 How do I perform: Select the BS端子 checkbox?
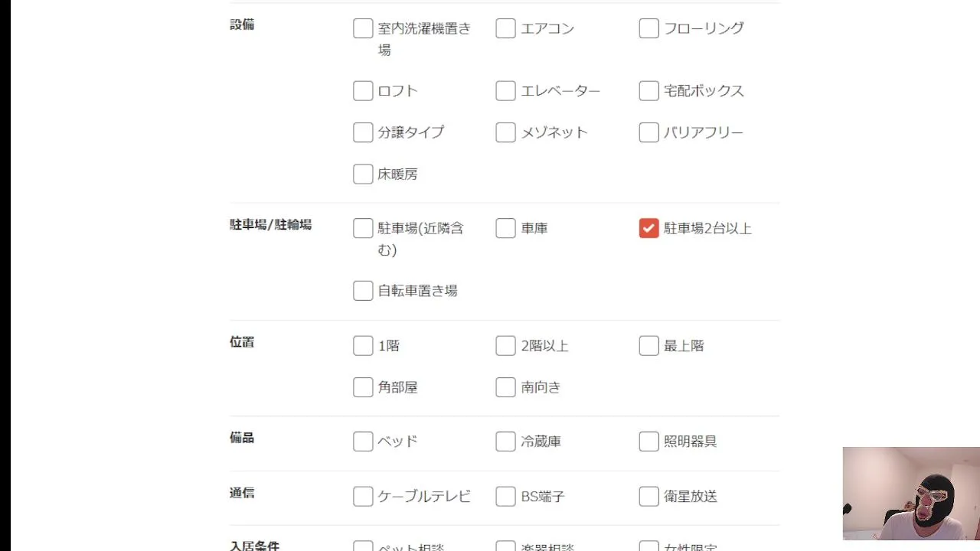pos(505,497)
